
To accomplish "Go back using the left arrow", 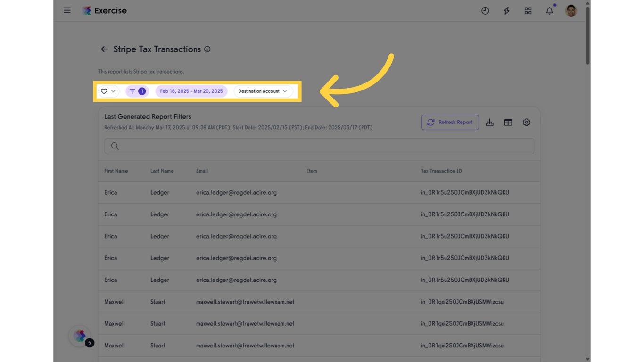I will click(x=104, y=49).
